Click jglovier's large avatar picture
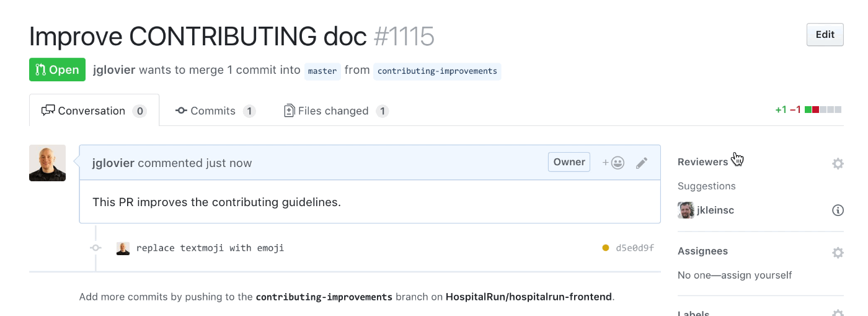 (x=47, y=163)
